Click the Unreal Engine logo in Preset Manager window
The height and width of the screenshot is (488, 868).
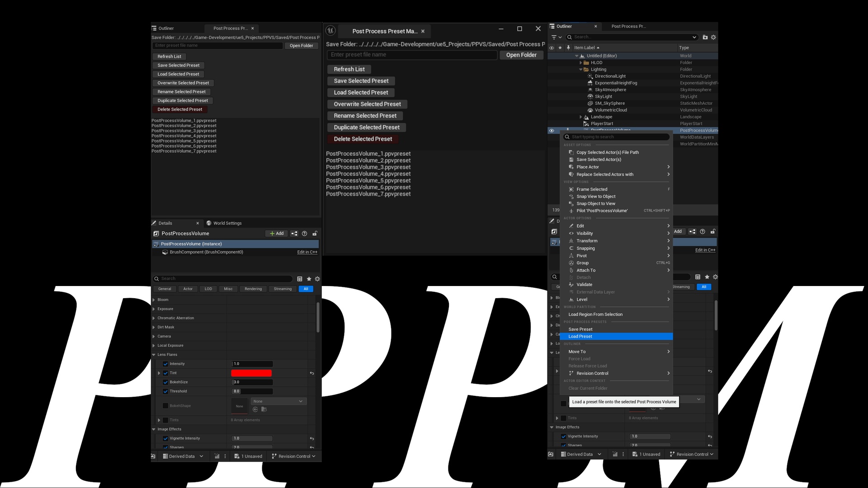pyautogui.click(x=330, y=31)
